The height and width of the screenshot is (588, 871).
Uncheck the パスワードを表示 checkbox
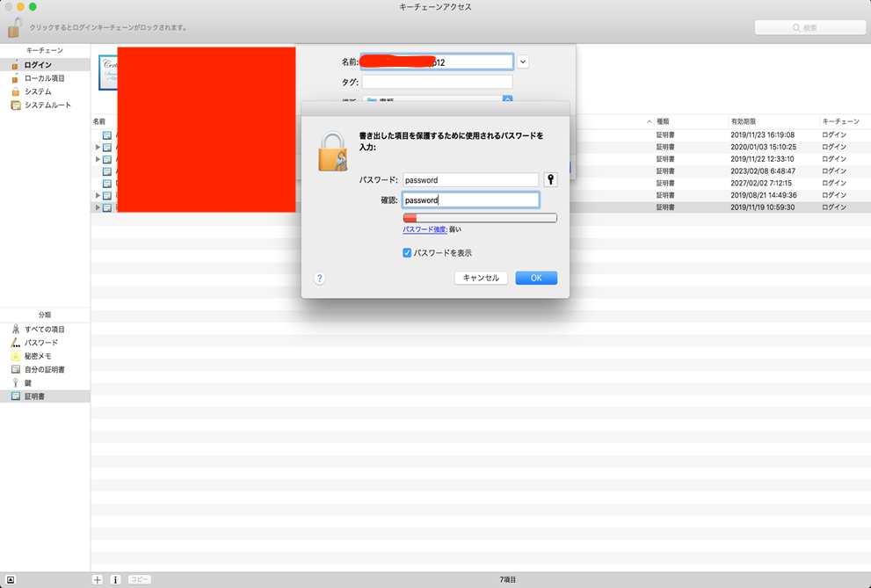407,252
